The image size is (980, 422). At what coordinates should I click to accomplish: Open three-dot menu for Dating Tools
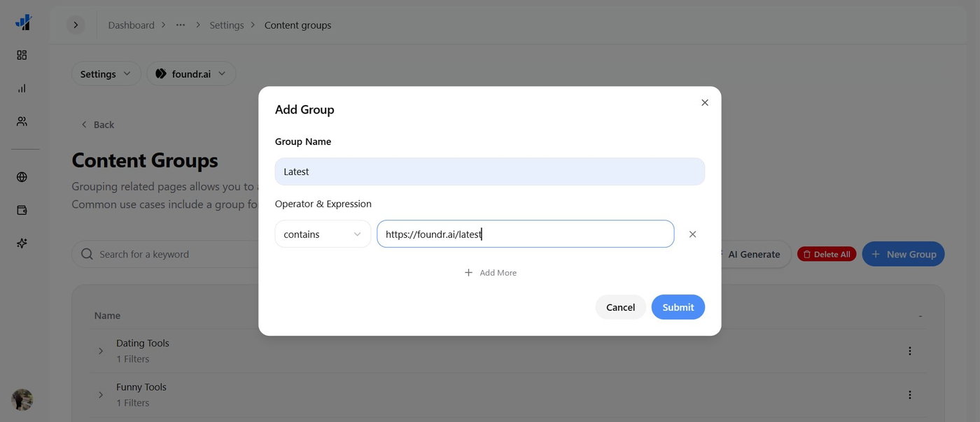click(x=909, y=351)
